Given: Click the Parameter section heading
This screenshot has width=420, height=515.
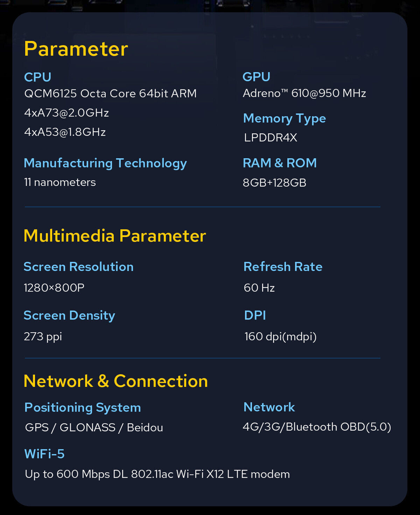Looking at the screenshot, I should coord(76,49).
